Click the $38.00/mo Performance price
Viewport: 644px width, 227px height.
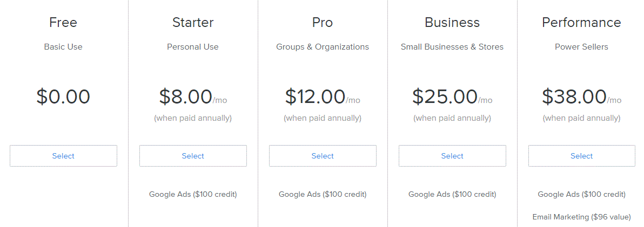tap(581, 97)
